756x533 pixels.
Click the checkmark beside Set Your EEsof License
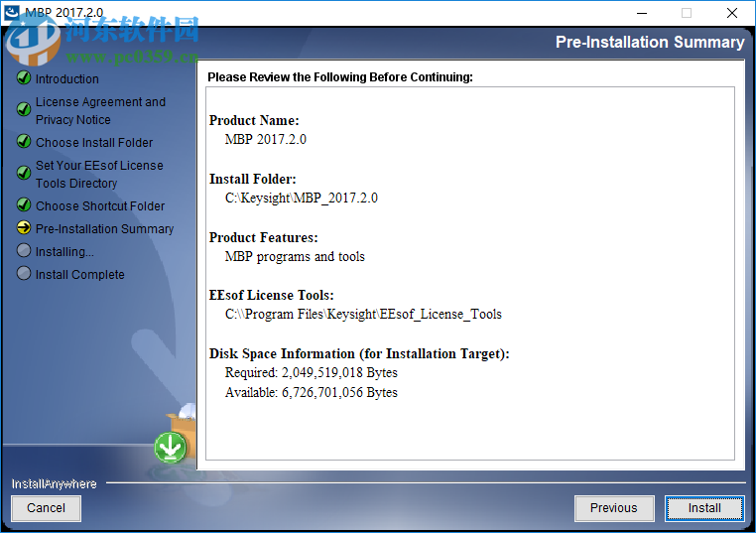(x=24, y=173)
